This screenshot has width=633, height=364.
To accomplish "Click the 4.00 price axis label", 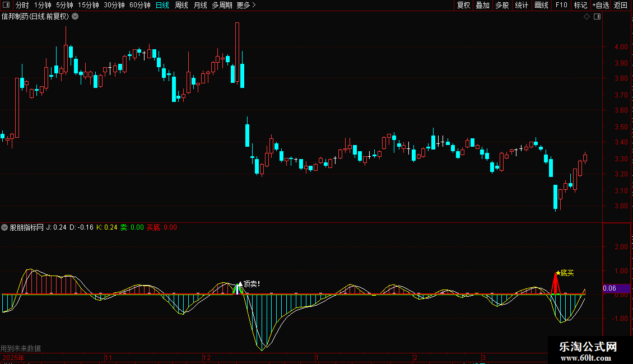I will [621, 47].
